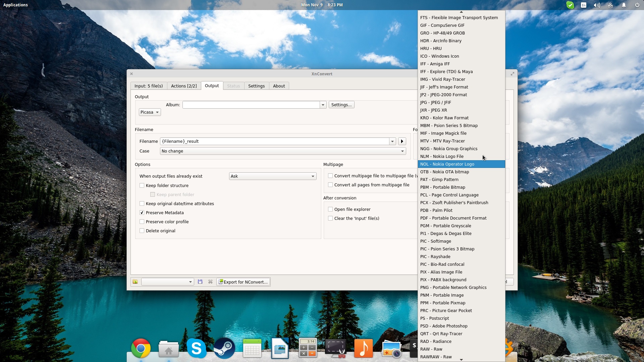
Task: Open the power session indicator
Action: (x=637, y=5)
